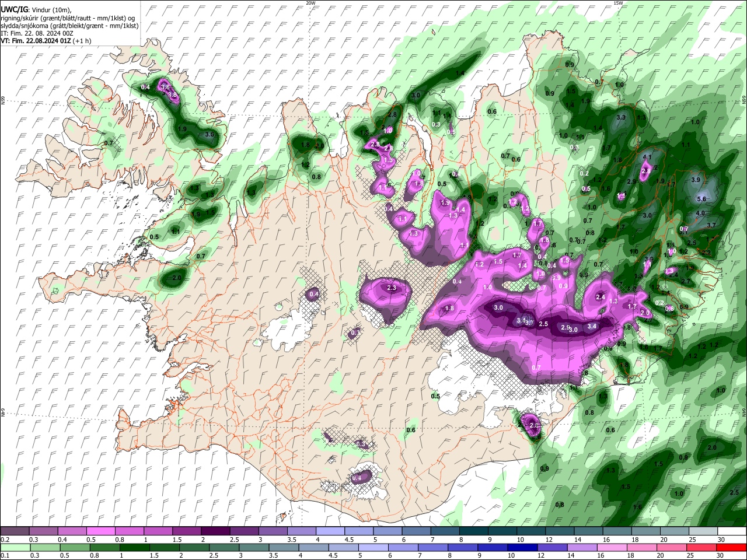Select the light lavender 4 swatch, top legend
This screenshot has height=560, width=747.
tap(330, 531)
